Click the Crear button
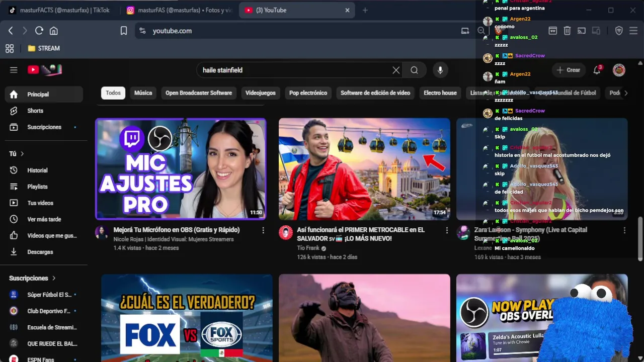The width and height of the screenshot is (644, 362). coord(569,70)
